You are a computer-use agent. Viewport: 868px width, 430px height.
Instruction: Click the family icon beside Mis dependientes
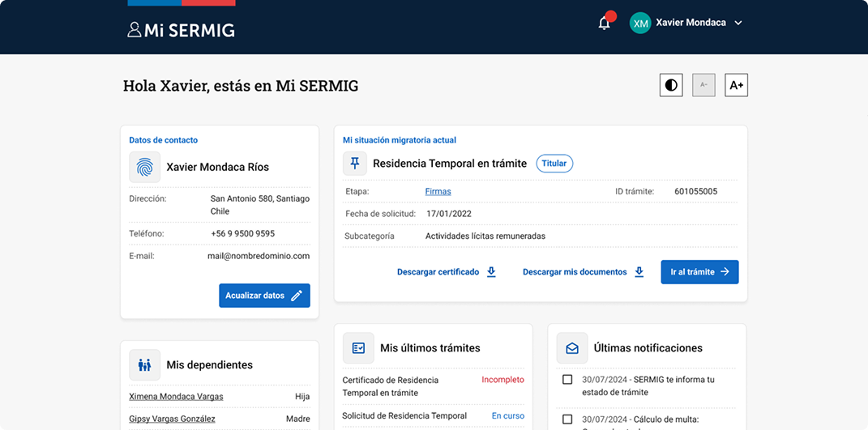pyautogui.click(x=145, y=364)
